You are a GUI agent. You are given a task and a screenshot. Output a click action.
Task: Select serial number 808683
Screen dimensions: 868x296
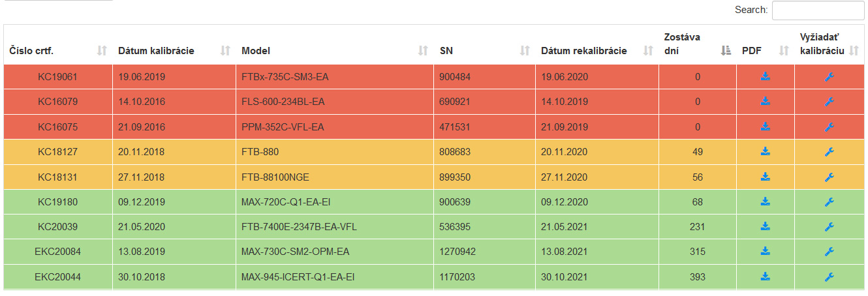tap(455, 152)
